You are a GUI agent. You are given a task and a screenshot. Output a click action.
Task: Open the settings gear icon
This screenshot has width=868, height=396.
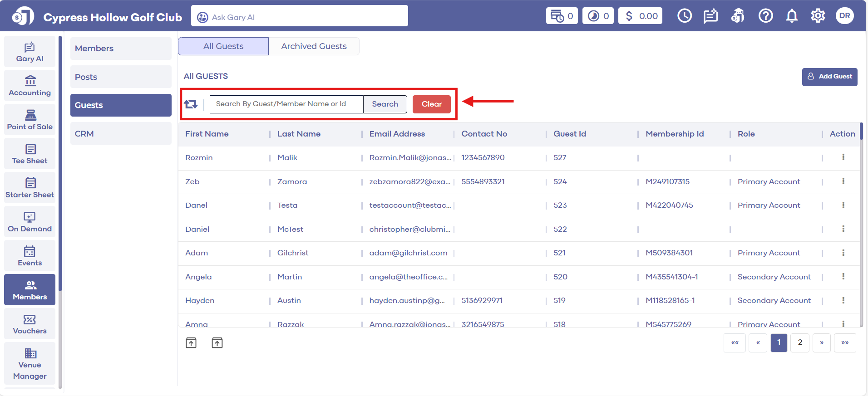[818, 16]
